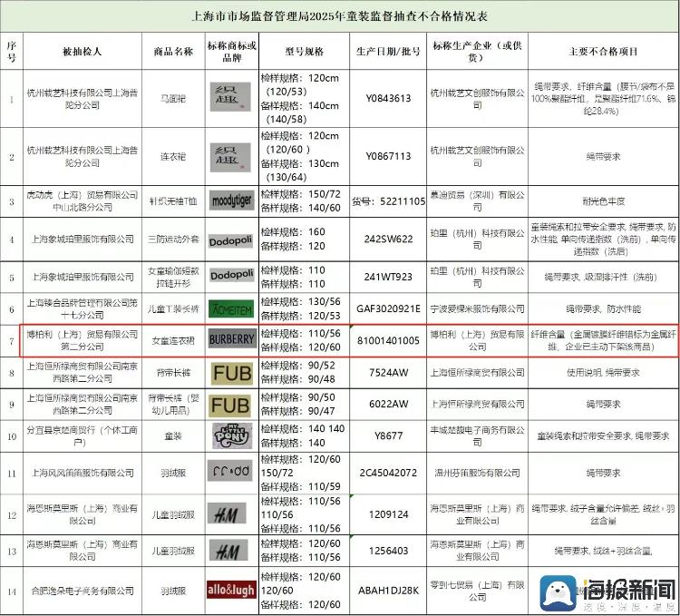Click the BURBERRY brand logo
680x616 pixels.
pos(231,338)
